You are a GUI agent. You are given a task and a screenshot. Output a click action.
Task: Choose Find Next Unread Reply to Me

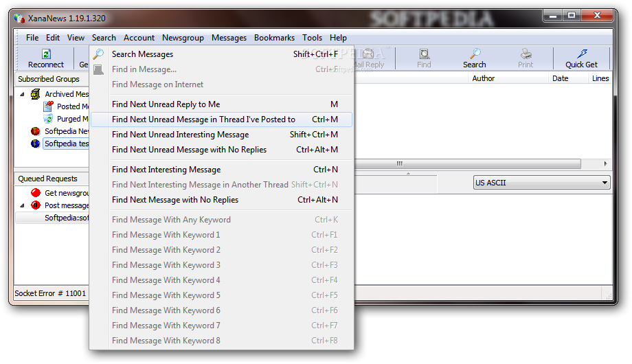(222, 104)
